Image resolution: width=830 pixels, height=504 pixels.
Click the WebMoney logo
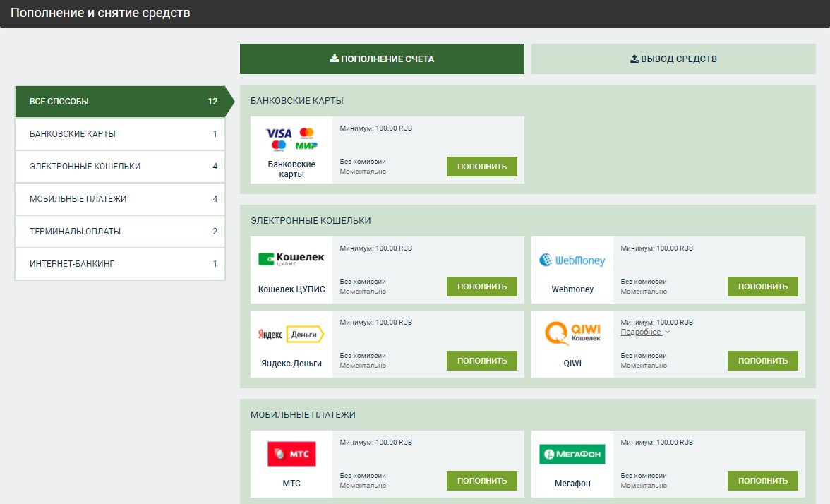click(572, 260)
